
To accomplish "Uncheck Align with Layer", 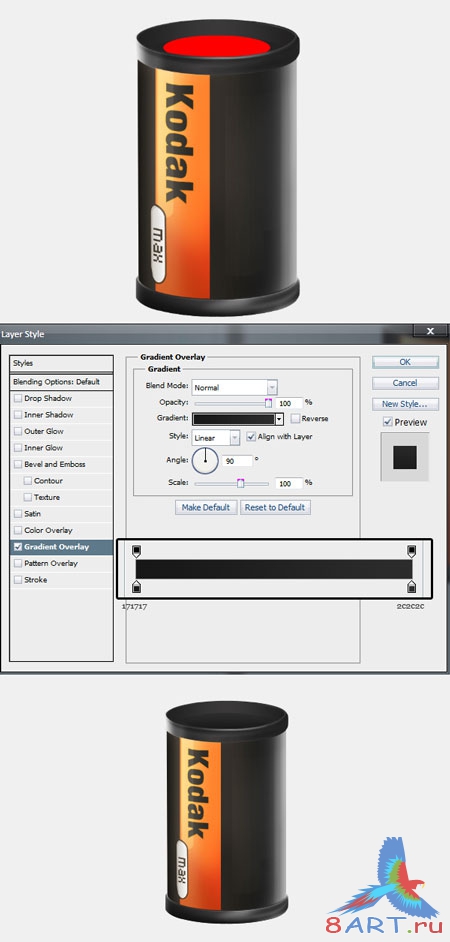I will [251, 437].
